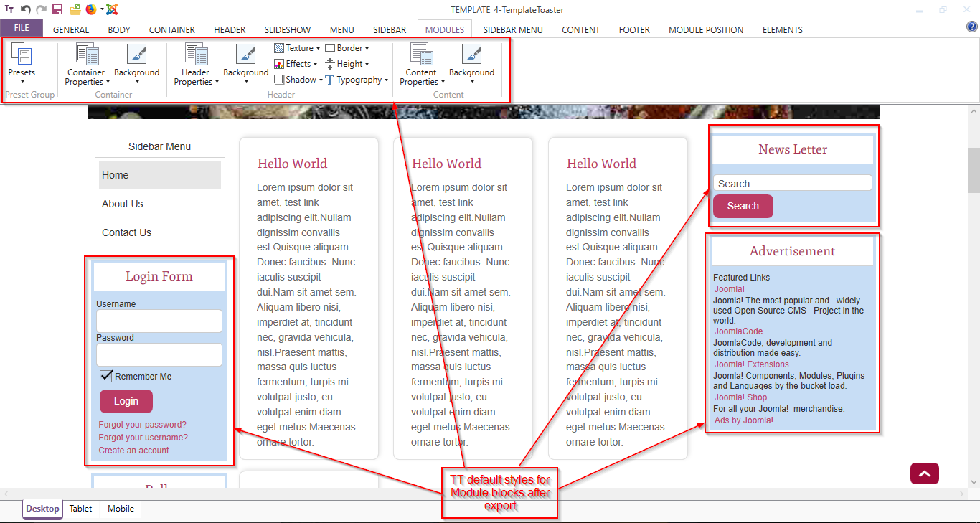Click the Advertisement module heading

point(793,252)
